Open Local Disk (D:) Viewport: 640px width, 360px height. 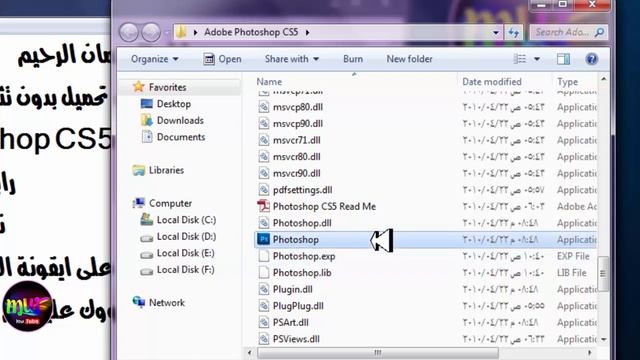click(x=186, y=236)
